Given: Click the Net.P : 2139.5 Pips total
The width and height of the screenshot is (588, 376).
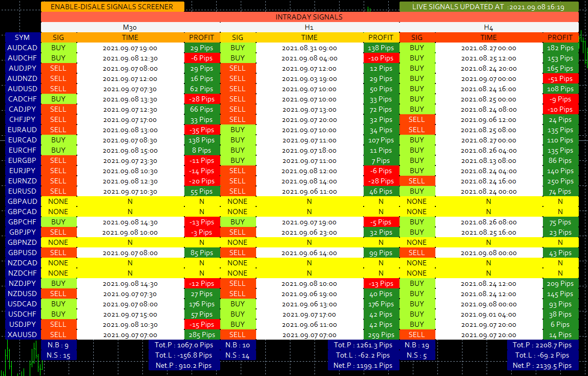Looking at the screenshot, I should 542,365.
